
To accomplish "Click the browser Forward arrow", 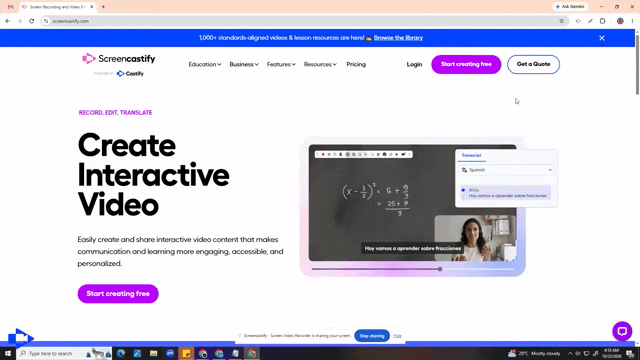I will [x=20, y=21].
